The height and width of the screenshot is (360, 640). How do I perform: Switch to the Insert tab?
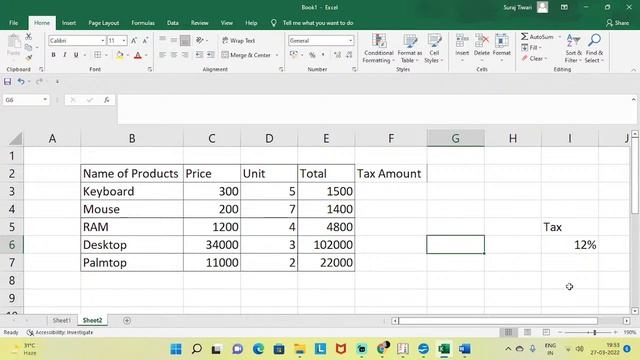point(69,23)
